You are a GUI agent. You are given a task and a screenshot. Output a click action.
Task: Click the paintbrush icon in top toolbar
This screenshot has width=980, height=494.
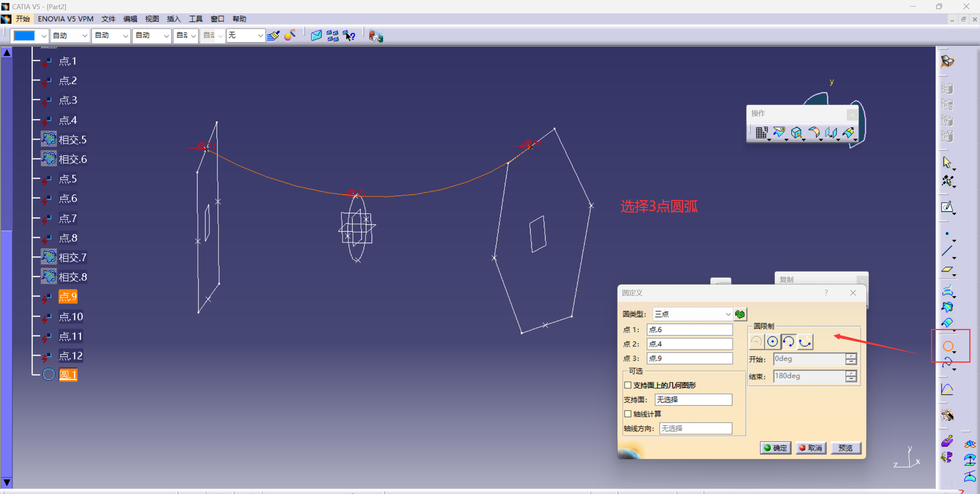(273, 36)
